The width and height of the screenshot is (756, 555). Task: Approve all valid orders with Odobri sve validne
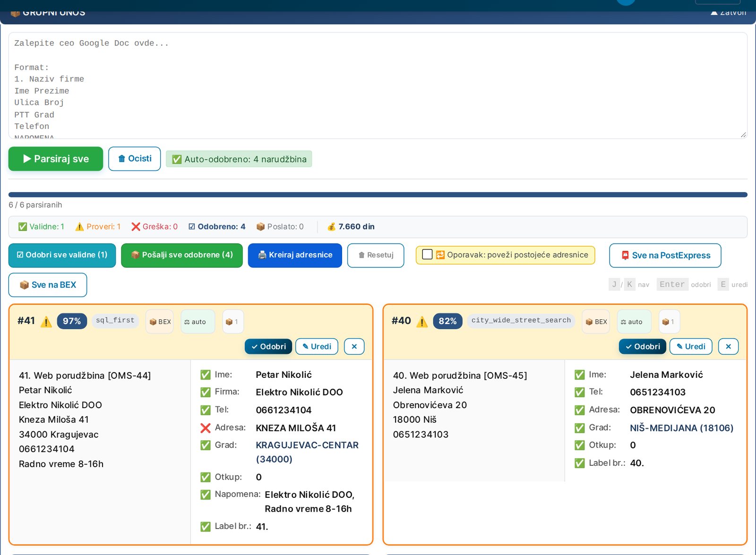[x=62, y=255]
